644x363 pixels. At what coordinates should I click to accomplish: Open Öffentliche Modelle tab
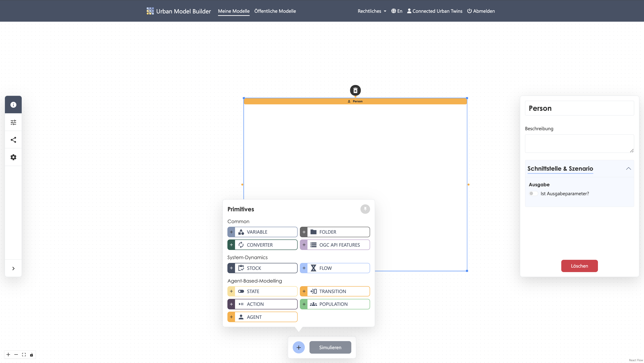[275, 11]
